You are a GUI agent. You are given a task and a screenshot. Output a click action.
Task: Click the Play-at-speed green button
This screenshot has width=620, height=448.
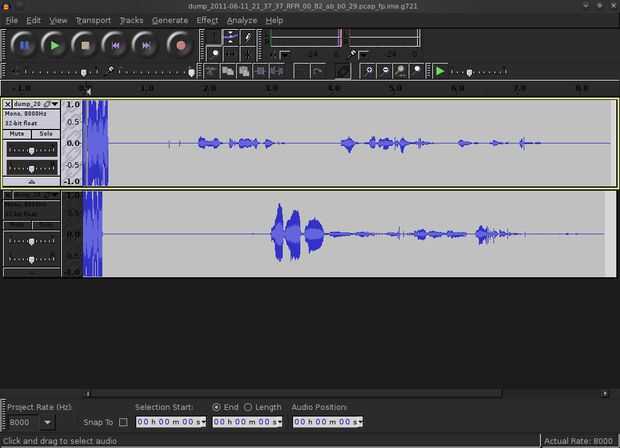tap(440, 72)
